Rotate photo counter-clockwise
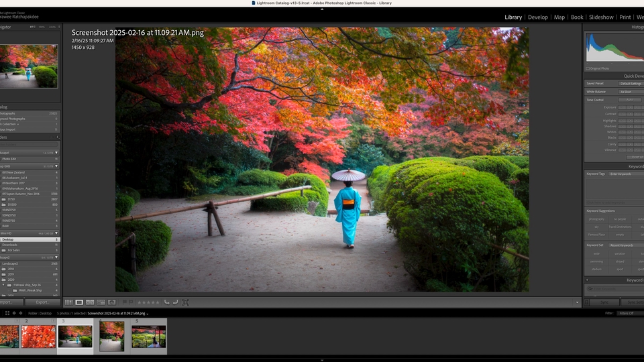The height and width of the screenshot is (362, 644). [x=167, y=302]
